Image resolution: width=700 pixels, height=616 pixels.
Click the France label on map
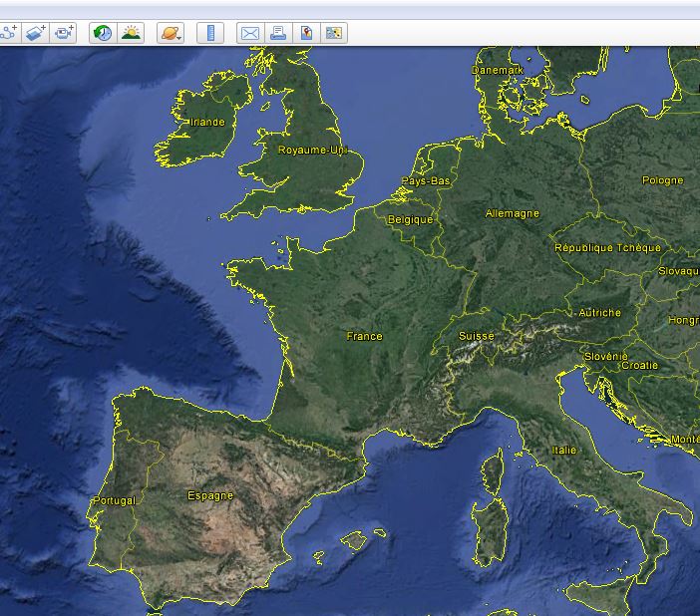pos(364,337)
